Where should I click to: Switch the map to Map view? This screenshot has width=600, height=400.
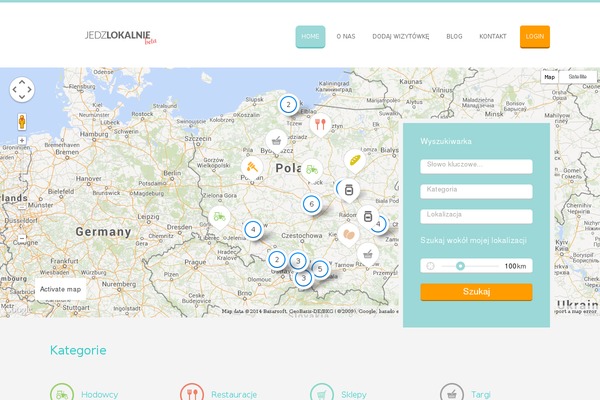point(549,77)
